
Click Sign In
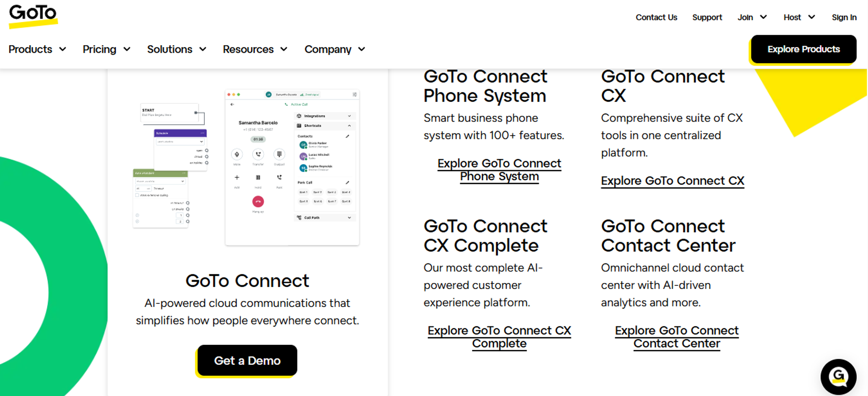(844, 17)
